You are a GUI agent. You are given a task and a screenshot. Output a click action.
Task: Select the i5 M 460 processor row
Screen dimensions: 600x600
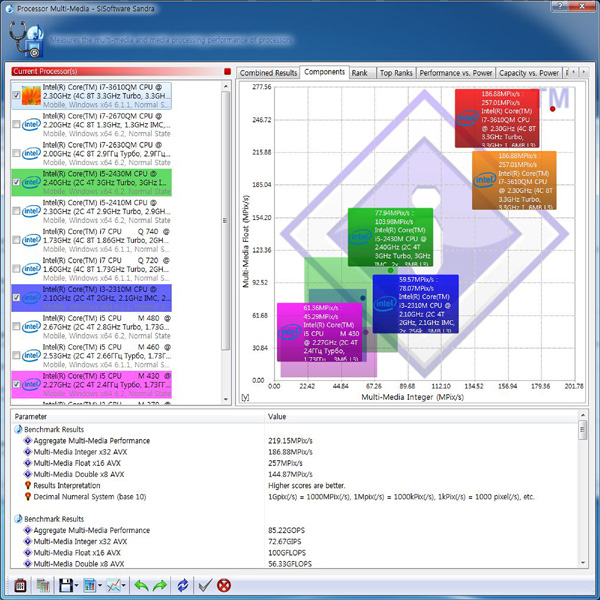(91, 355)
